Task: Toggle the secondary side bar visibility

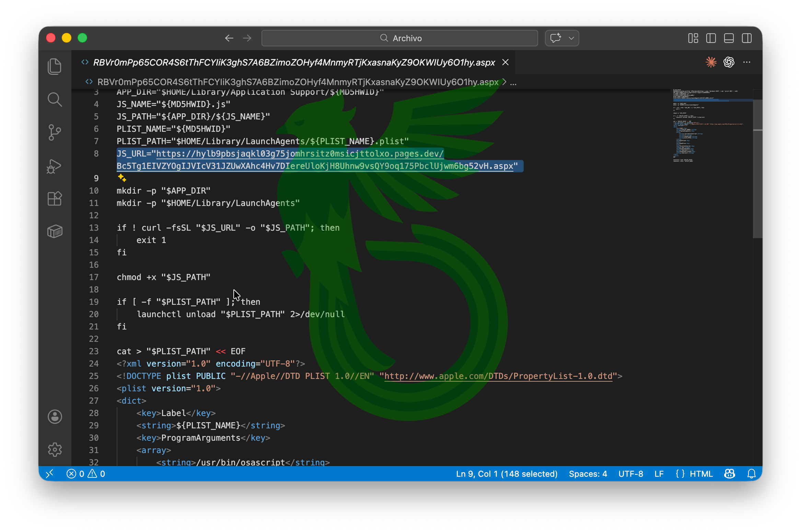Action: click(746, 38)
